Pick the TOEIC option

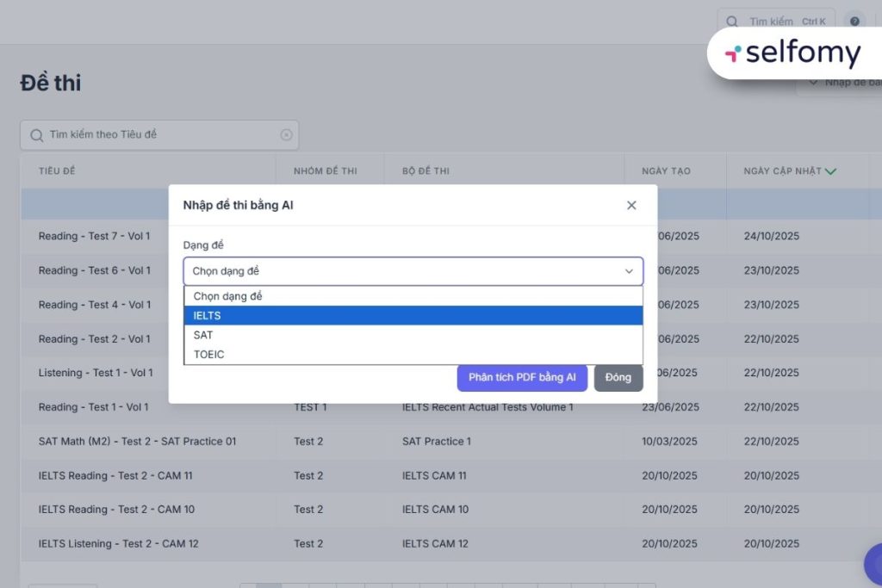[x=413, y=354]
